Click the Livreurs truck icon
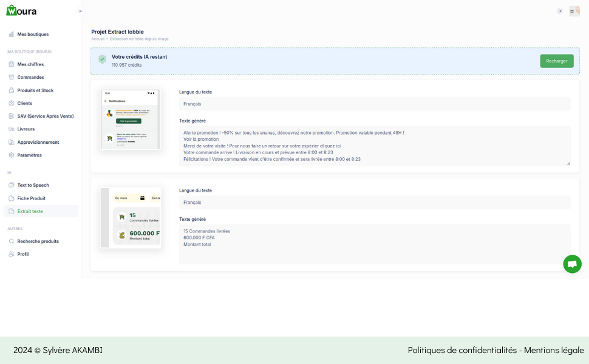Viewport: 589px width, 364px height. coord(12,129)
